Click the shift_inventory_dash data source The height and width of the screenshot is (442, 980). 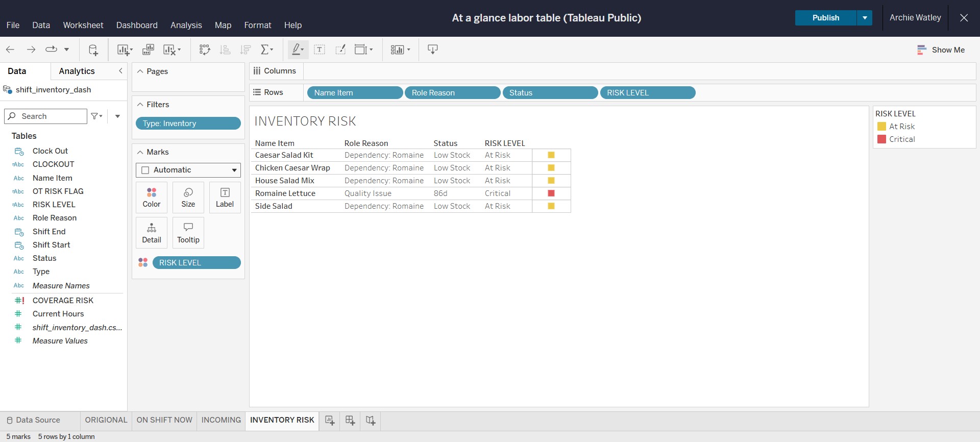[x=53, y=90]
